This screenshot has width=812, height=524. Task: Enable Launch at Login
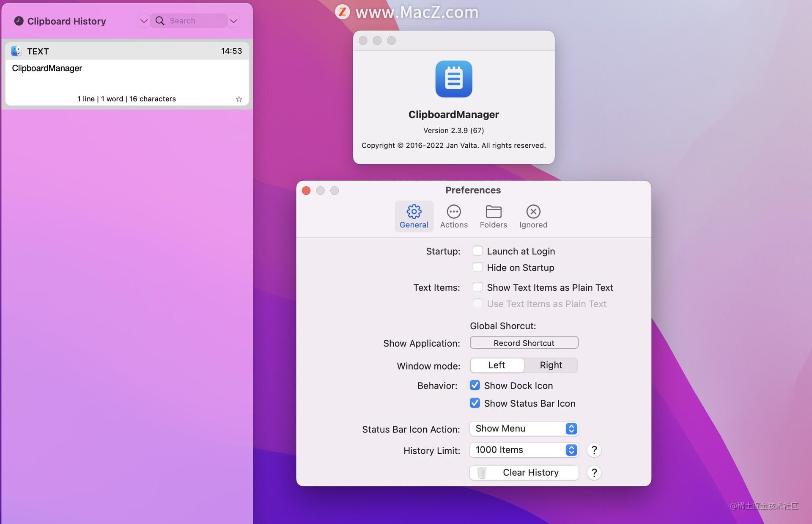[478, 251]
